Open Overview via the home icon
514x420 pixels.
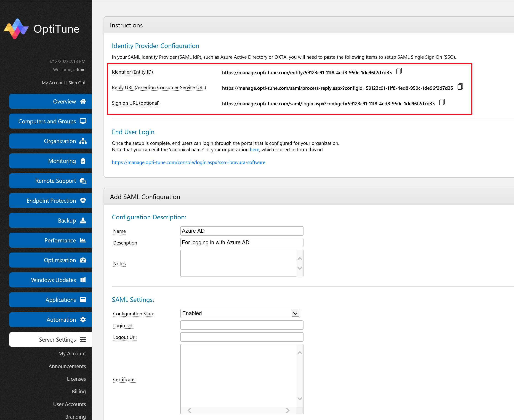83,101
